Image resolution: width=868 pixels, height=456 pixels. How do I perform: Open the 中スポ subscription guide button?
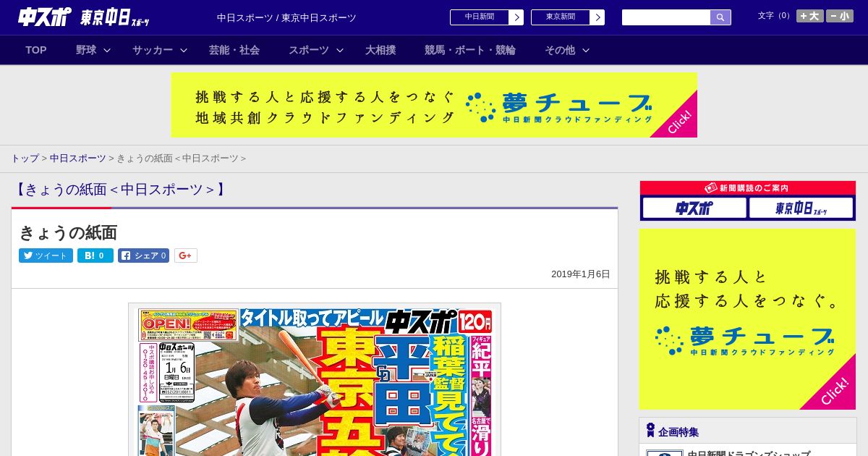click(x=694, y=208)
